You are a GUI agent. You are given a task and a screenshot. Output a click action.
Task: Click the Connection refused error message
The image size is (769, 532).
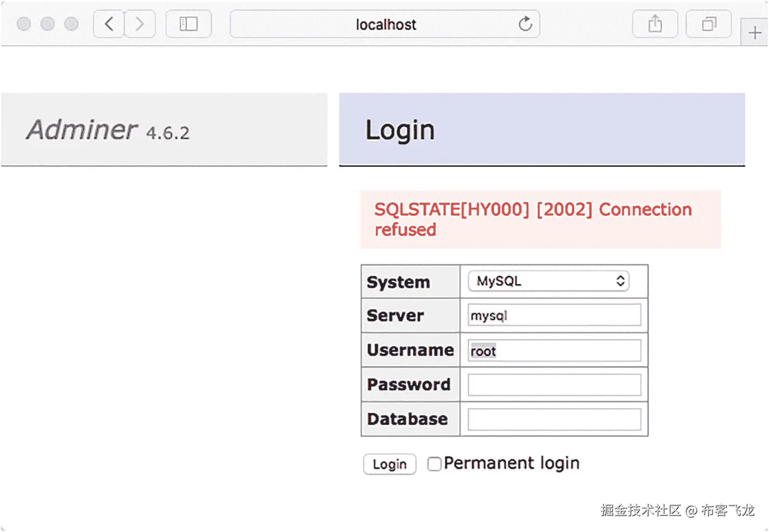(541, 220)
